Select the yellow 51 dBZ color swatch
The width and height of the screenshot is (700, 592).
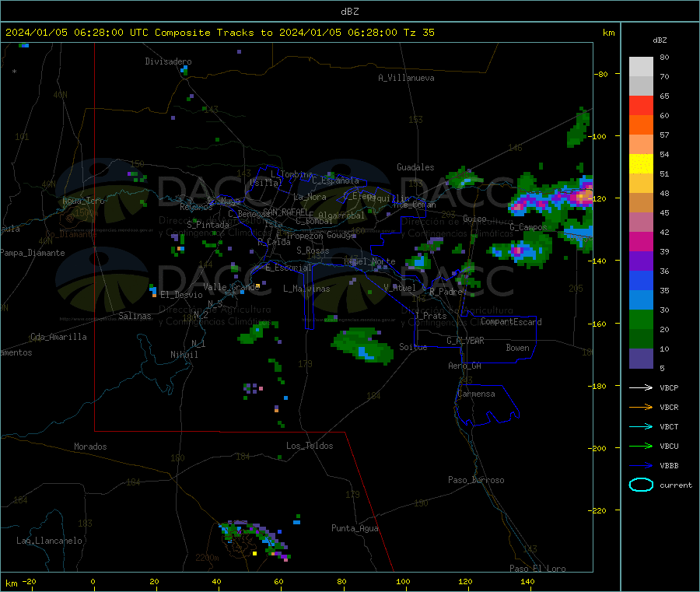click(x=641, y=164)
